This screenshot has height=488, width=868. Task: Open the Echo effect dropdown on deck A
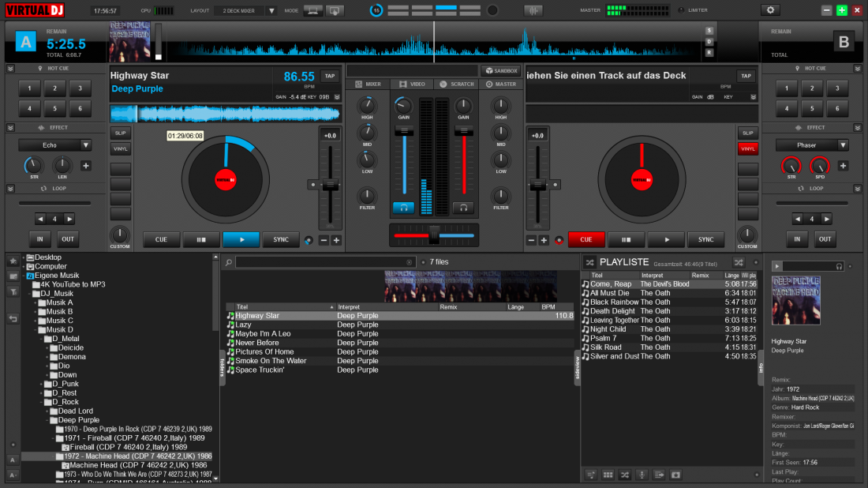[x=55, y=145]
